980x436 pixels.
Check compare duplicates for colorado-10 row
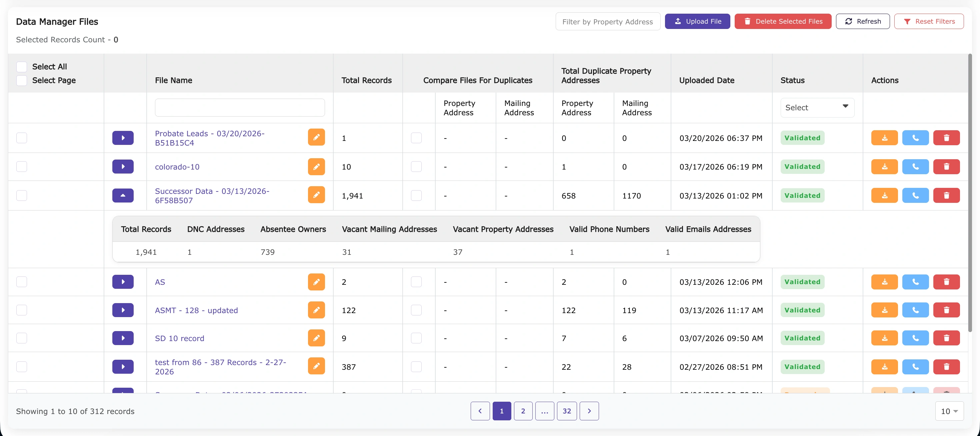[x=416, y=167]
